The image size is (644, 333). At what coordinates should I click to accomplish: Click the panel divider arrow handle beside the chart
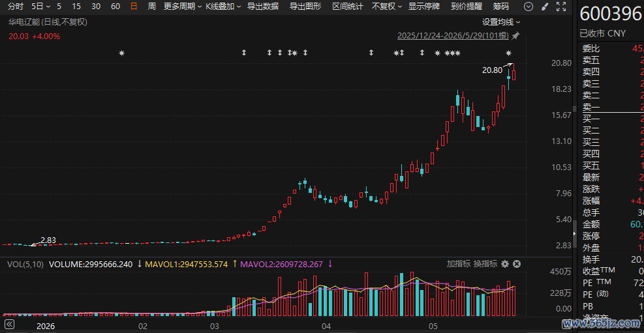coord(575,233)
